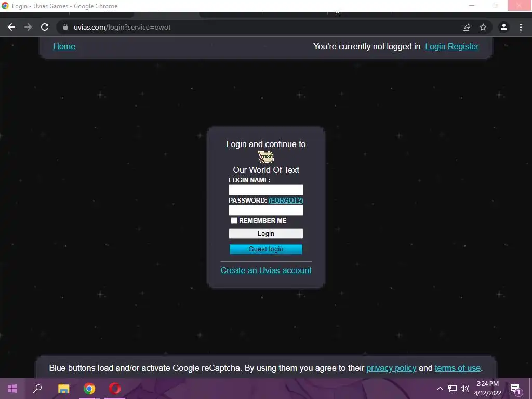
Task: Click the share page icon in address bar
Action: [467, 27]
